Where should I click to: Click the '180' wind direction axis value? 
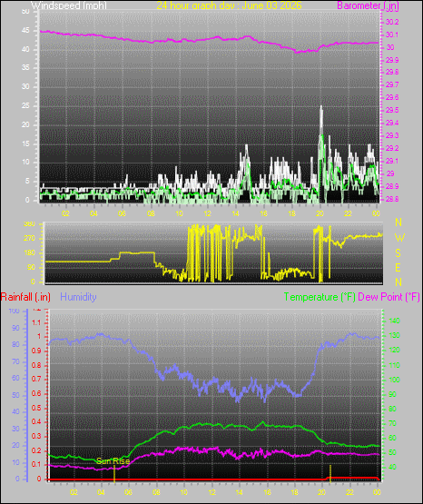tap(30, 253)
